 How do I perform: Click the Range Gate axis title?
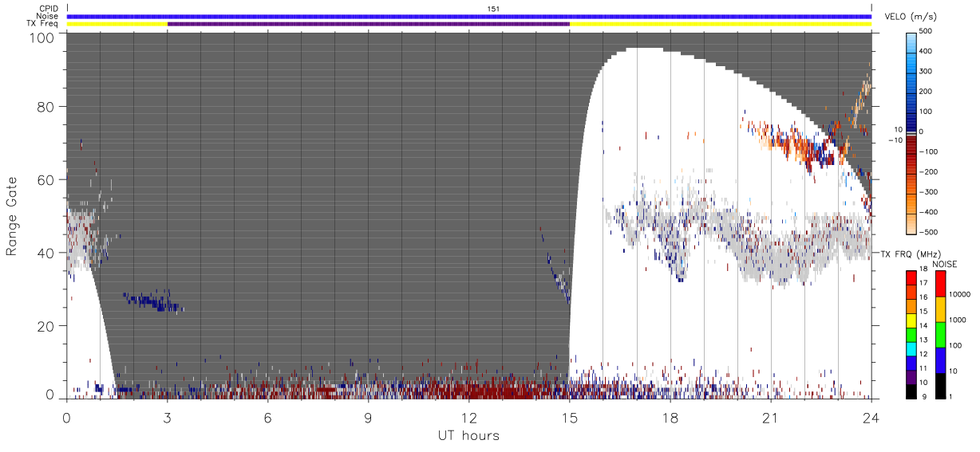[x=11, y=216]
